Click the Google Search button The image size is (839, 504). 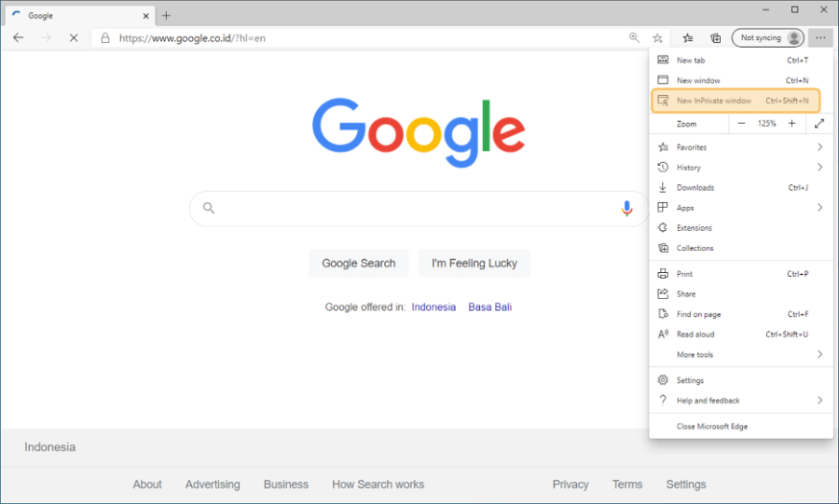click(x=359, y=263)
